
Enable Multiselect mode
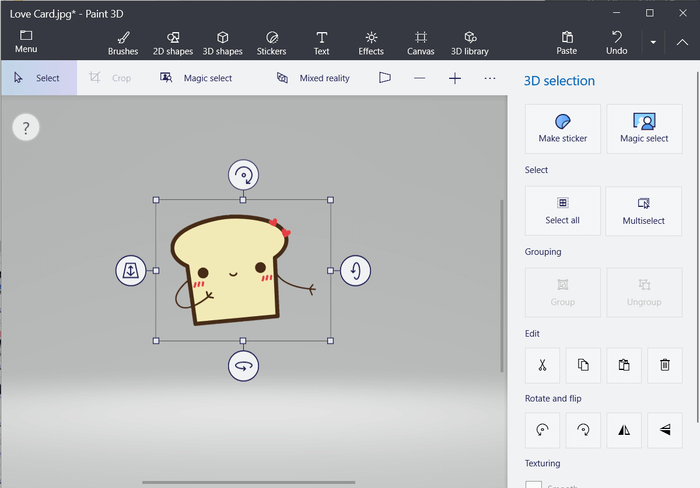[644, 210]
